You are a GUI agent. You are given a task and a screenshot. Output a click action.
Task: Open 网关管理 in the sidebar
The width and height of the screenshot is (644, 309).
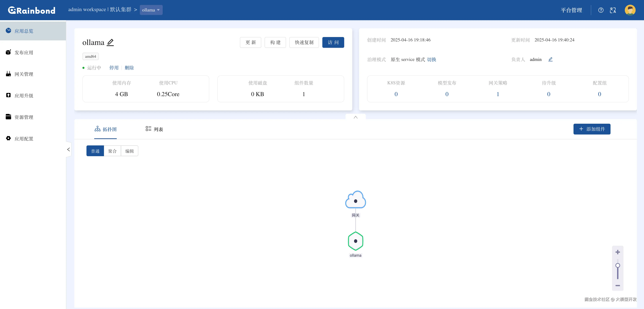[x=24, y=74]
